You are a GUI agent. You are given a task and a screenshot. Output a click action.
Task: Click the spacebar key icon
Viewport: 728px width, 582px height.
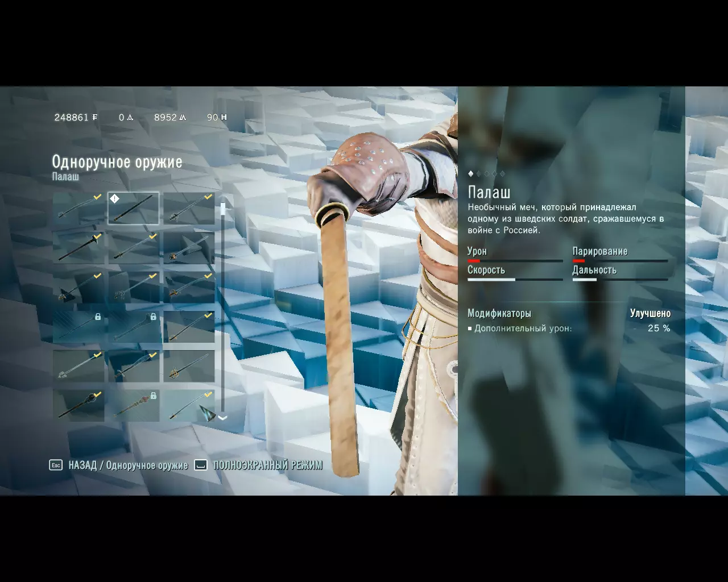click(x=200, y=465)
